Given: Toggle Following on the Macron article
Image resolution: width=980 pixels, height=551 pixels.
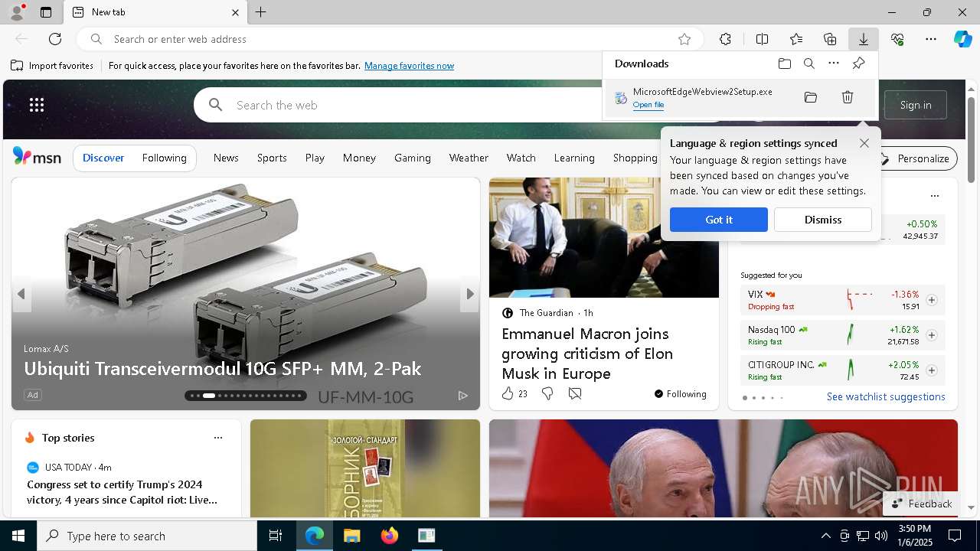Looking at the screenshot, I should coord(680,394).
